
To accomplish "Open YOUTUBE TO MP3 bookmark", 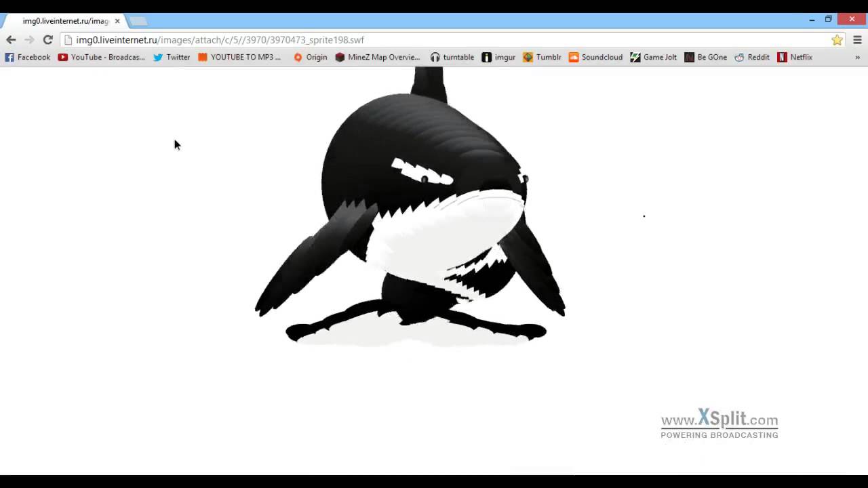I will point(239,58).
